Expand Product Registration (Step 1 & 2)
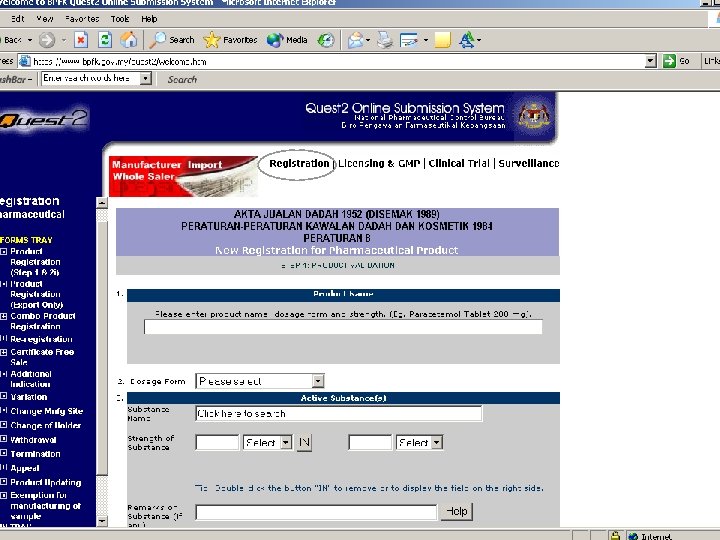This screenshot has height=540, width=720. point(4,251)
